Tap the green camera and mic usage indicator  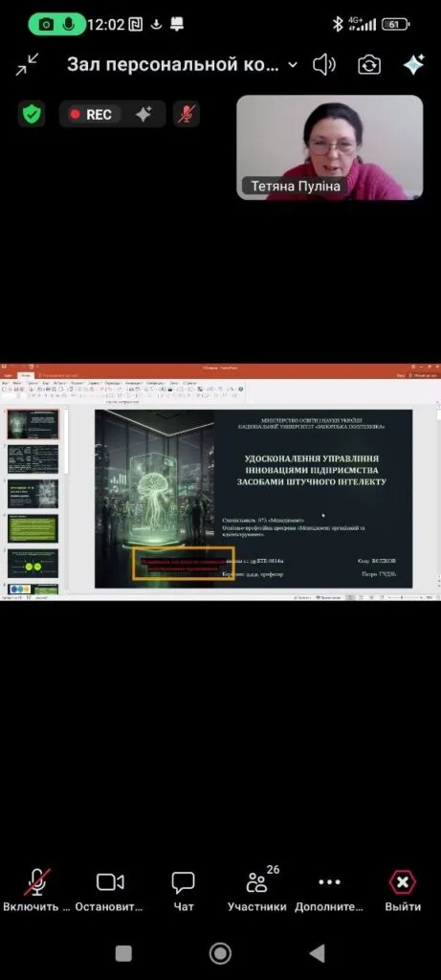(x=56, y=24)
